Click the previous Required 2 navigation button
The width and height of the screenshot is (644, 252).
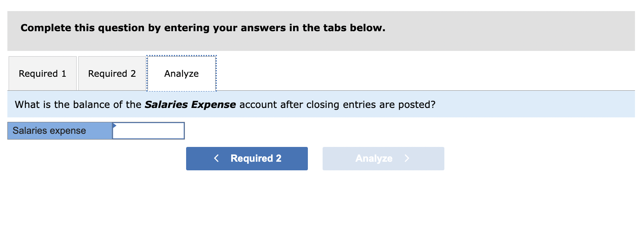click(246, 158)
